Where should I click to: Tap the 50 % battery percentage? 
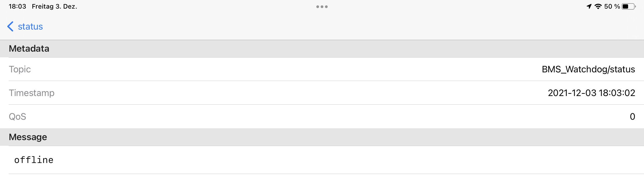point(612,6)
